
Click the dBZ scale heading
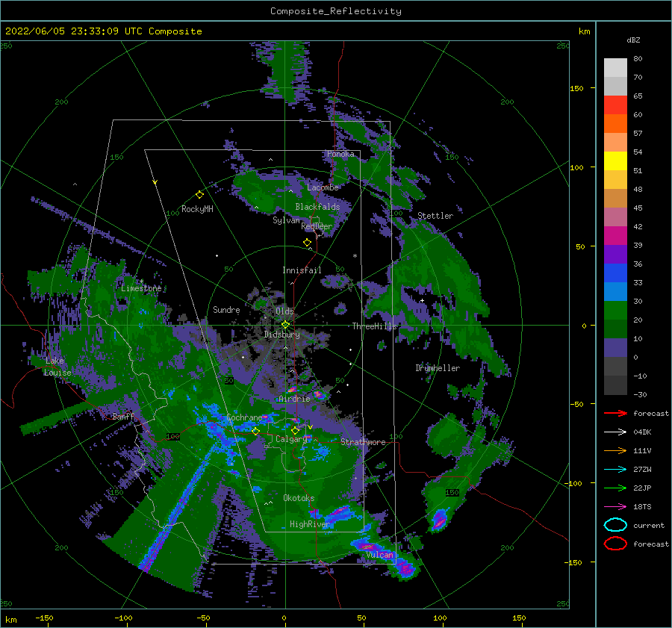pyautogui.click(x=633, y=40)
